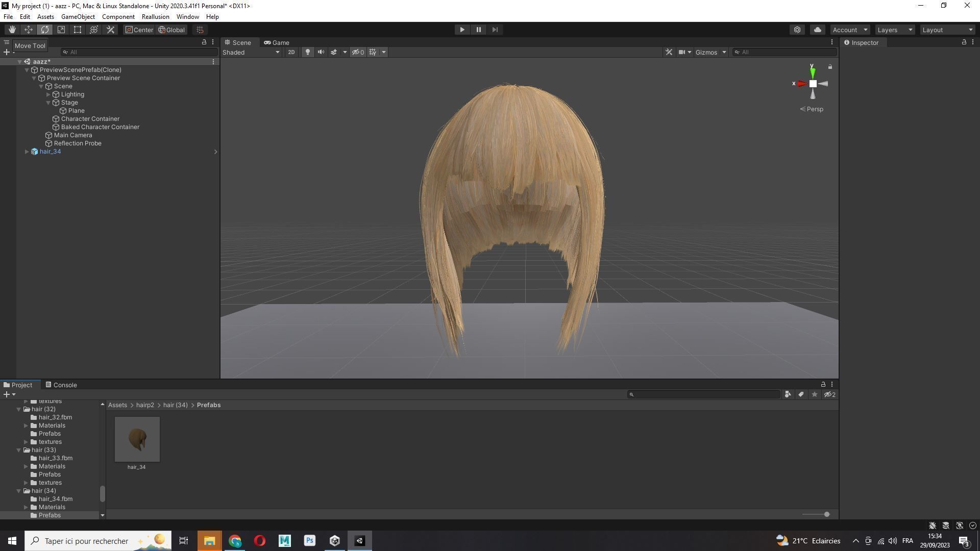Open the cloud services icon
The image size is (980, 551).
pyautogui.click(x=817, y=30)
